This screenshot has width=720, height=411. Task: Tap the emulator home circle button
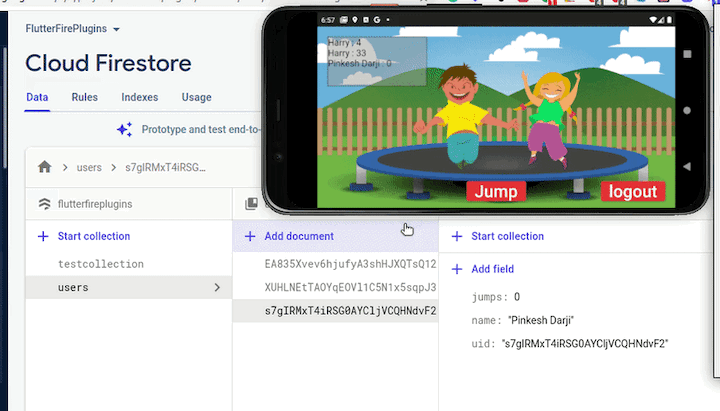click(x=687, y=110)
